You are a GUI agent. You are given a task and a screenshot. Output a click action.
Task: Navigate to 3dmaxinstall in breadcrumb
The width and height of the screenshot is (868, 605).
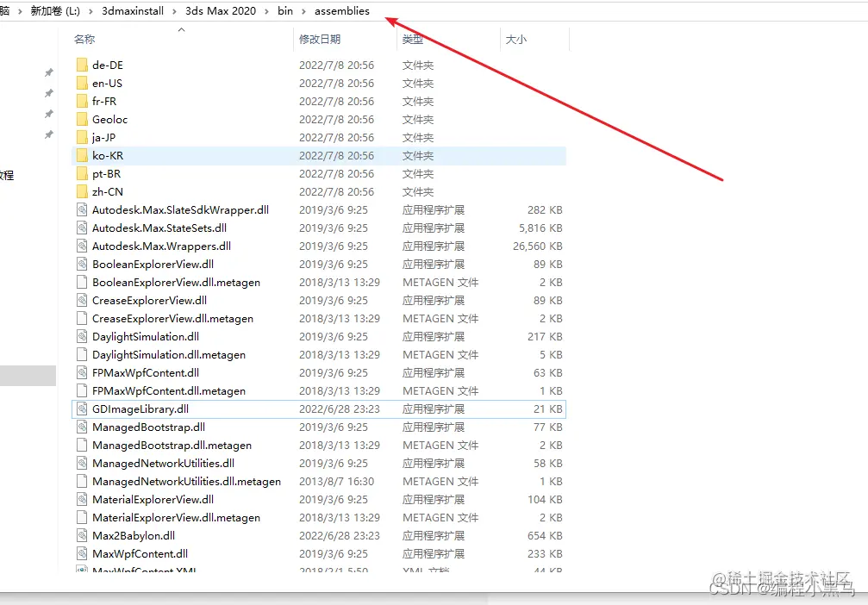tap(133, 11)
